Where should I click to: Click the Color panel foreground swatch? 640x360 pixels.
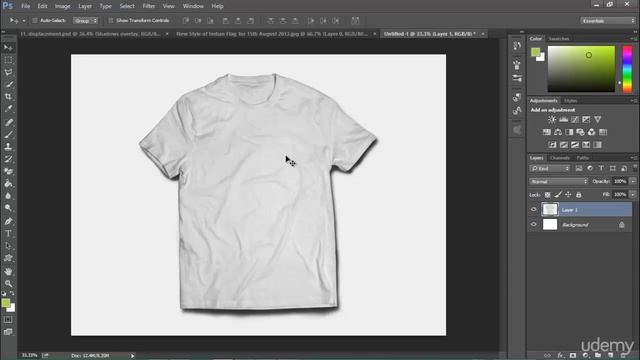coord(535,52)
